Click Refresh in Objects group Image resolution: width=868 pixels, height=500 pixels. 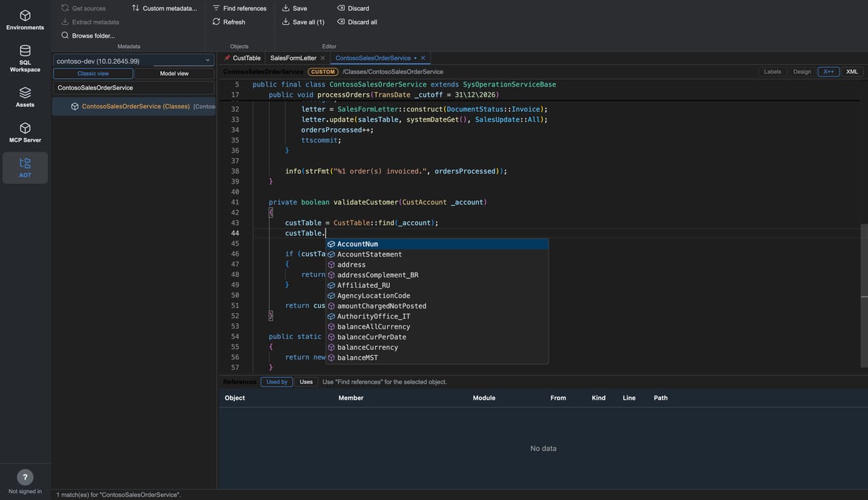pyautogui.click(x=229, y=22)
